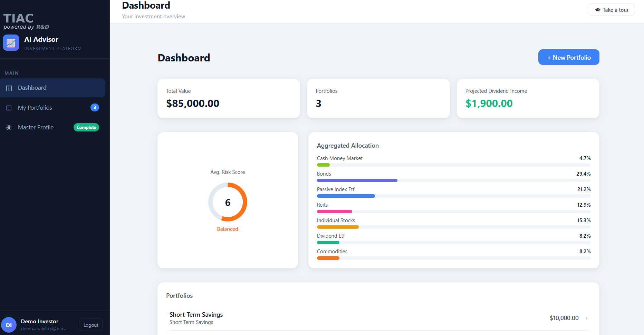Screen dimensions: 644x335
Task: Click the Portfolios count card value 3
Action: (318, 104)
